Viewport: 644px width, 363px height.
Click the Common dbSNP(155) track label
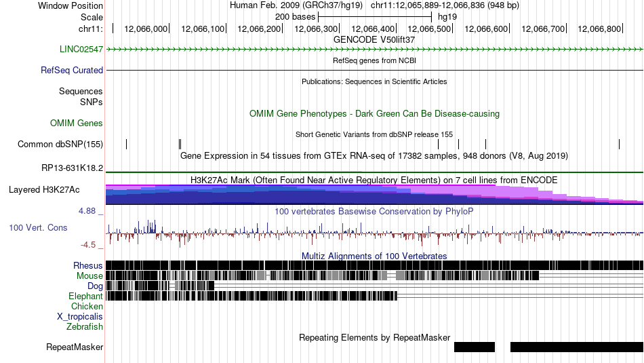point(60,145)
